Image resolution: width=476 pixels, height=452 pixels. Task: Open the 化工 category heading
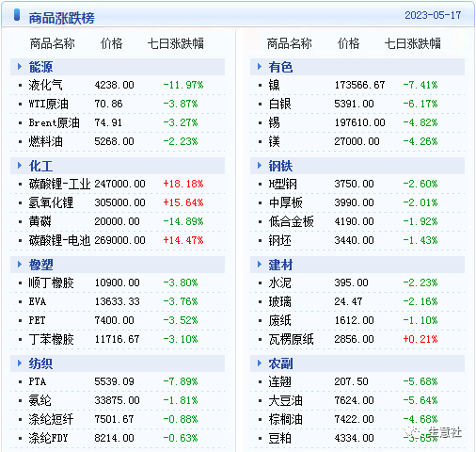(40, 166)
